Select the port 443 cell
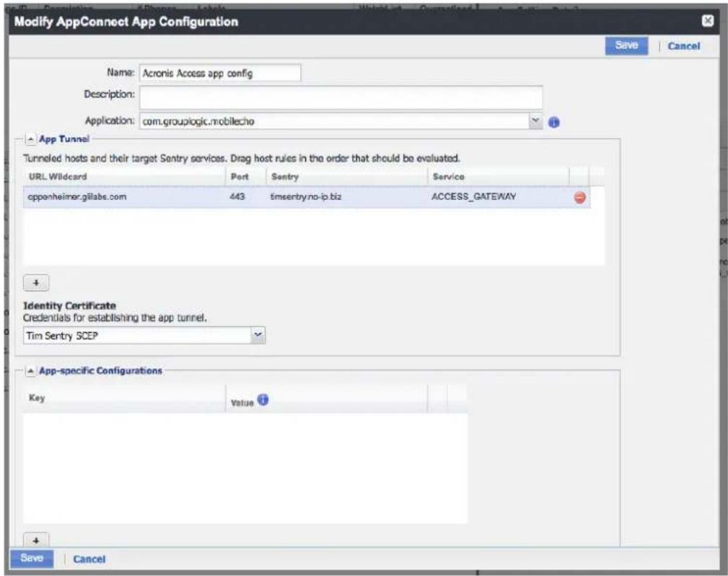This screenshot has height=576, width=728. [245, 197]
